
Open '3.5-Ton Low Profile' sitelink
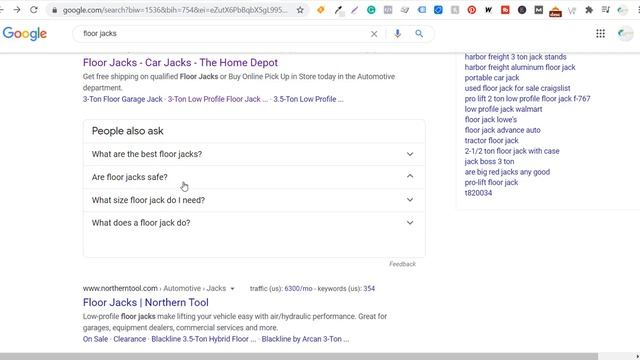click(308, 99)
